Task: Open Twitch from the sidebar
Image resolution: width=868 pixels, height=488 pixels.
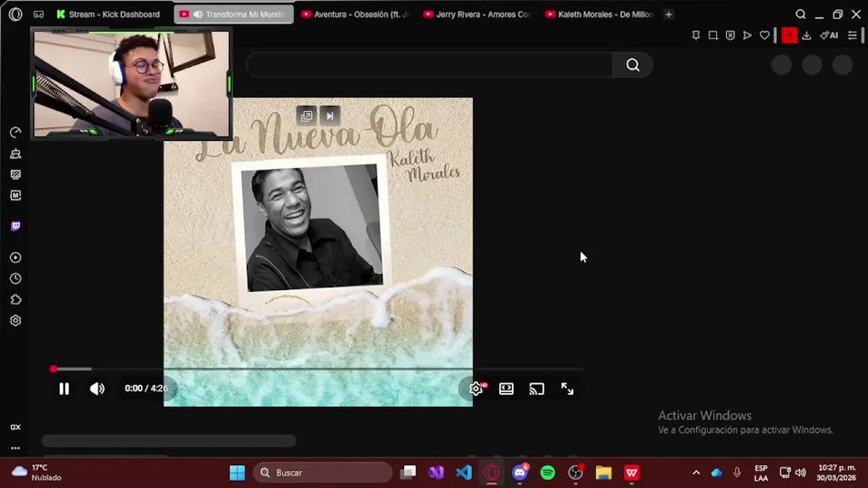Action: pos(16,226)
